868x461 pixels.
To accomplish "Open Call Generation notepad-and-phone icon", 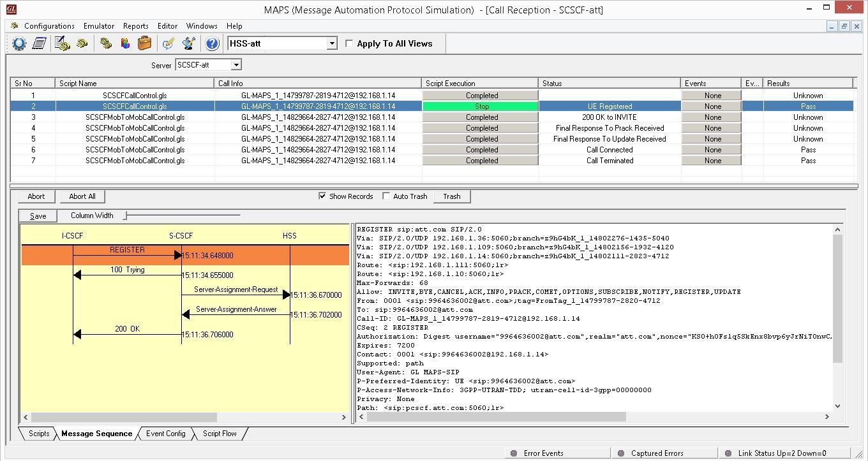I will pyautogui.click(x=62, y=43).
